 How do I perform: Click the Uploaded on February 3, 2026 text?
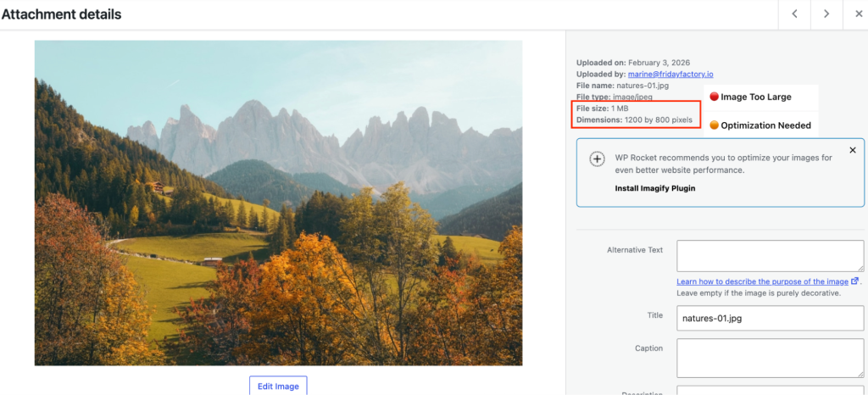pyautogui.click(x=633, y=63)
